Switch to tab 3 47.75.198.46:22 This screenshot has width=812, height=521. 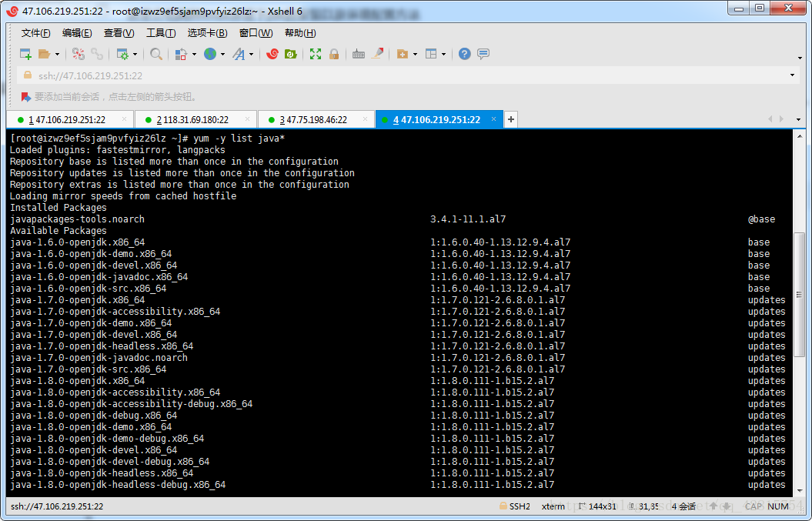(316, 119)
